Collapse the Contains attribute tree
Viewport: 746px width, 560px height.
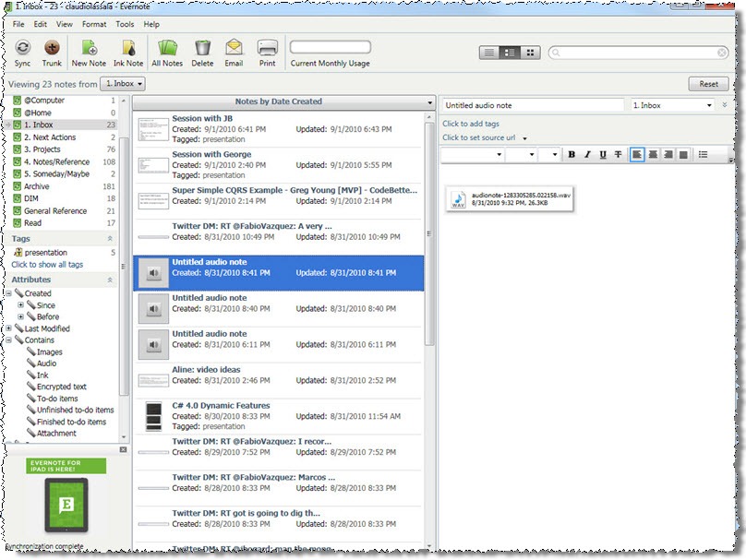coord(8,340)
